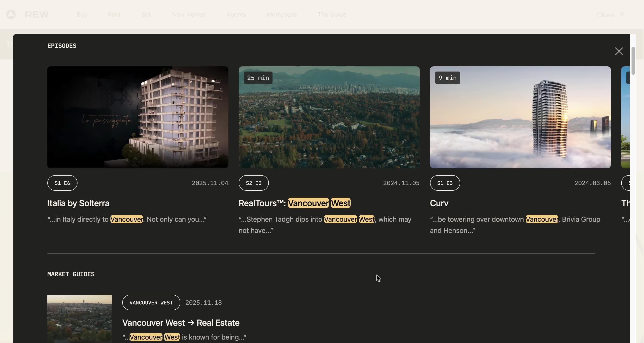The width and height of the screenshot is (644, 343).
Task: Open The Guide menu item
Action: tap(332, 14)
